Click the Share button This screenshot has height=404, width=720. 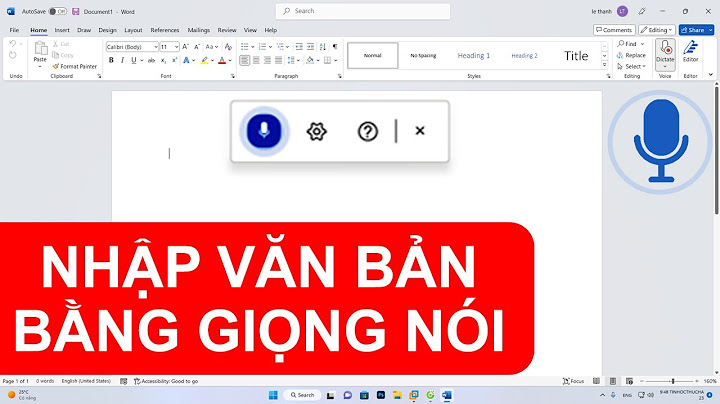(693, 30)
